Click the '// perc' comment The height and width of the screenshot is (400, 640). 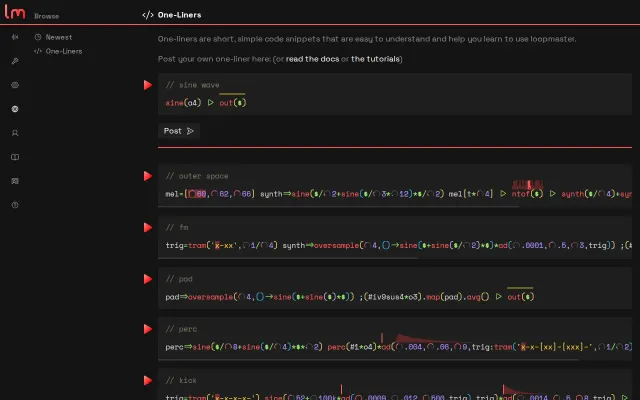(181, 329)
